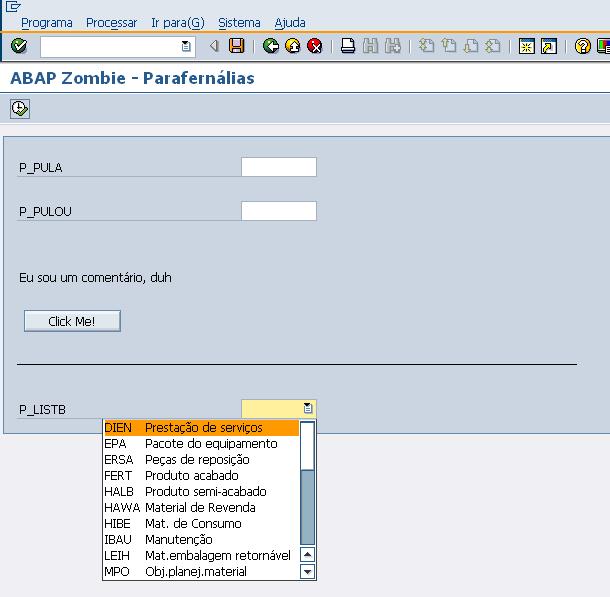Click the Save diskette icon
Screen dimensions: 610x597
click(237, 46)
